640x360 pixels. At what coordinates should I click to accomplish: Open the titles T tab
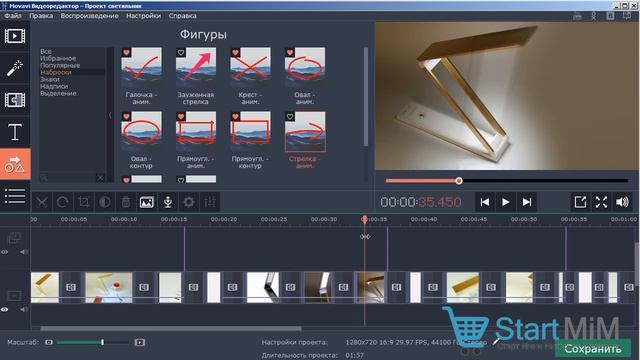click(15, 132)
